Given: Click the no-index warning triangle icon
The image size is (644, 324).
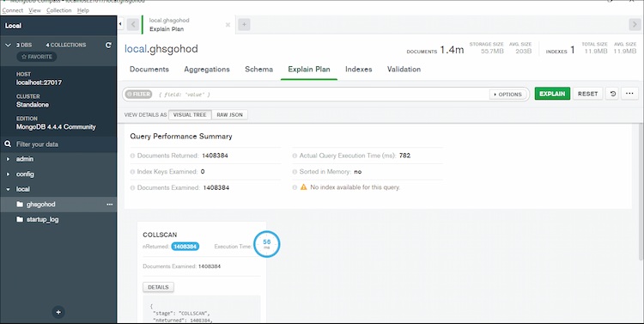Looking at the screenshot, I should click(303, 187).
